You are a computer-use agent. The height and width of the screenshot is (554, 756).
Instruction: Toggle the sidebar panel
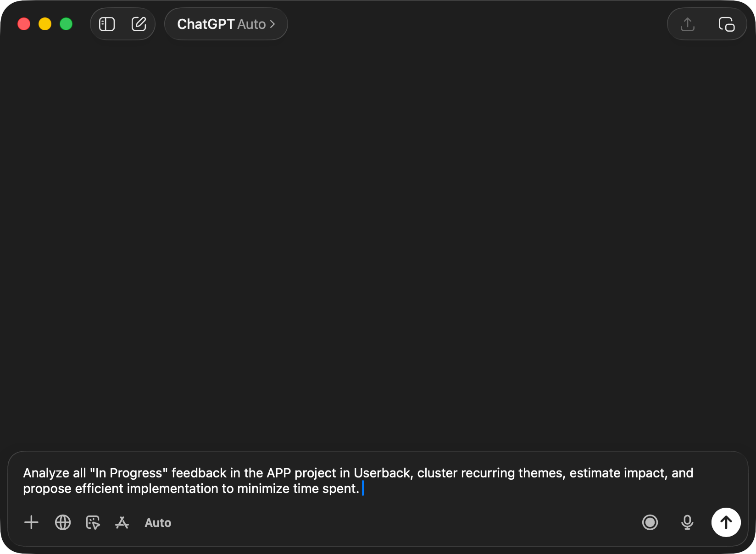pyautogui.click(x=106, y=24)
